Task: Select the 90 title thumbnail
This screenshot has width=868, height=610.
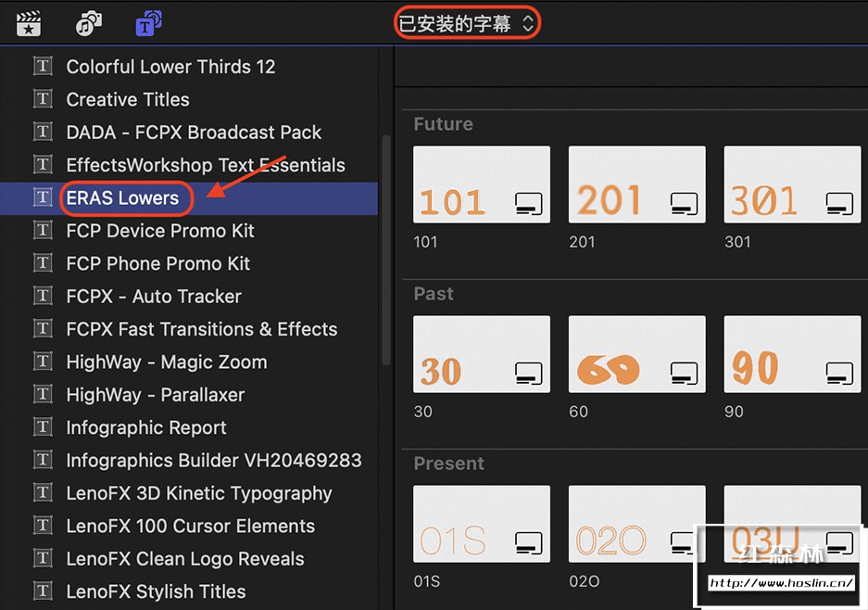Action: [x=792, y=354]
